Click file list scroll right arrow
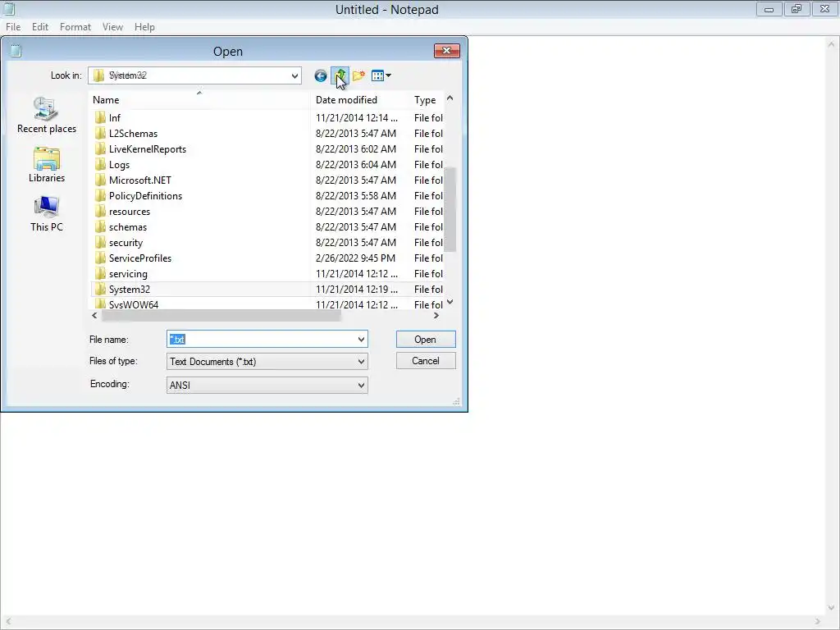This screenshot has height=630, width=840. coord(436,316)
